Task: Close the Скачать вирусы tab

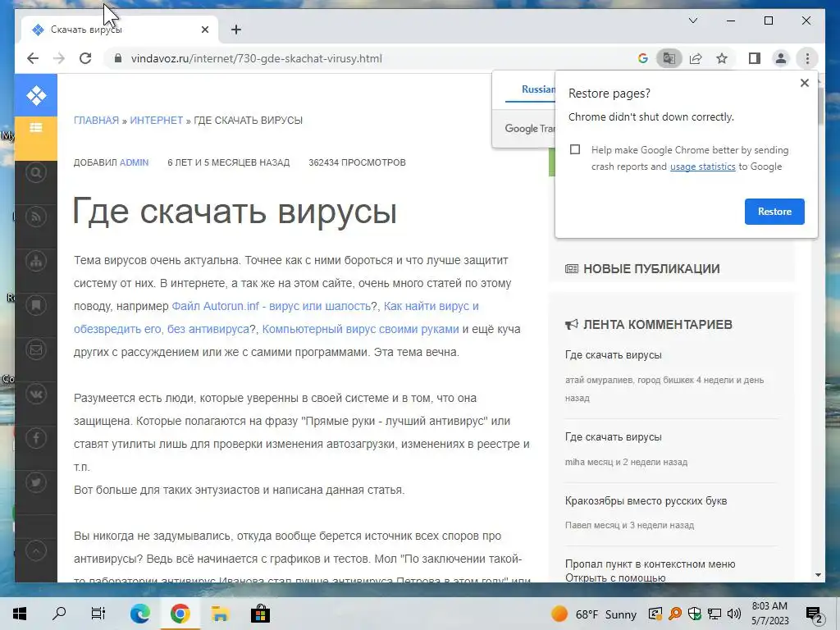Action: coord(204,30)
